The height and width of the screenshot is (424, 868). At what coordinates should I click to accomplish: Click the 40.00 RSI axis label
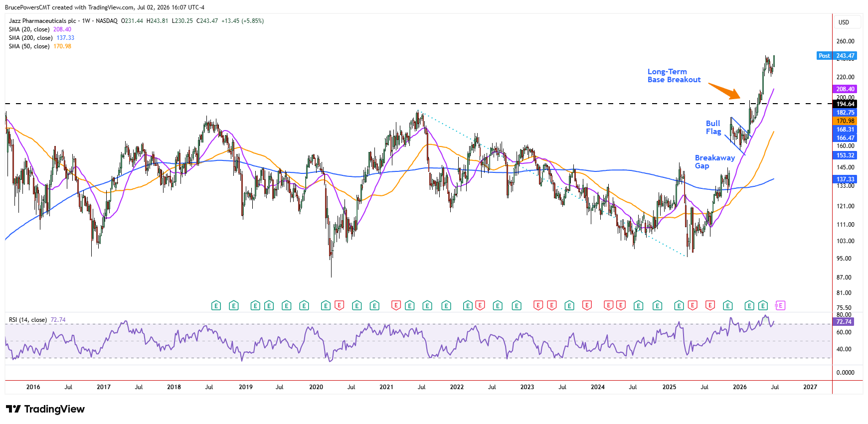tap(844, 349)
